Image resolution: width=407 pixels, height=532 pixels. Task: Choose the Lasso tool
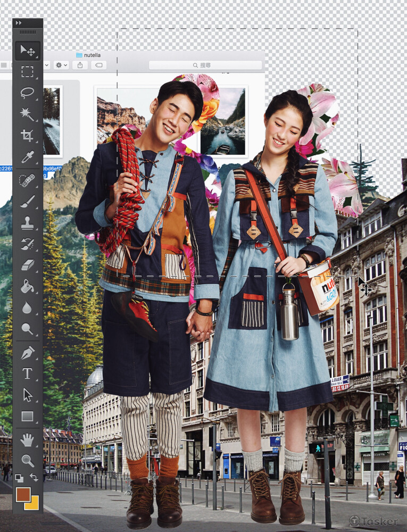point(27,93)
